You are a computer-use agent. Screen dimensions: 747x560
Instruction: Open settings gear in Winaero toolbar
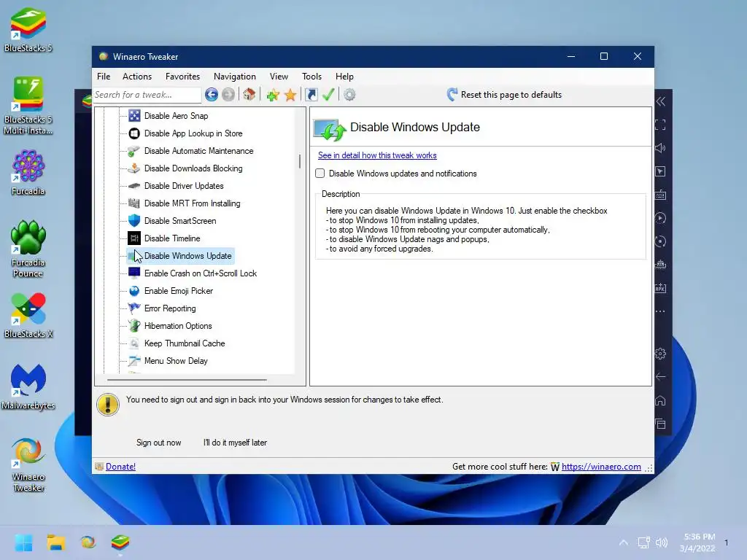pos(349,95)
